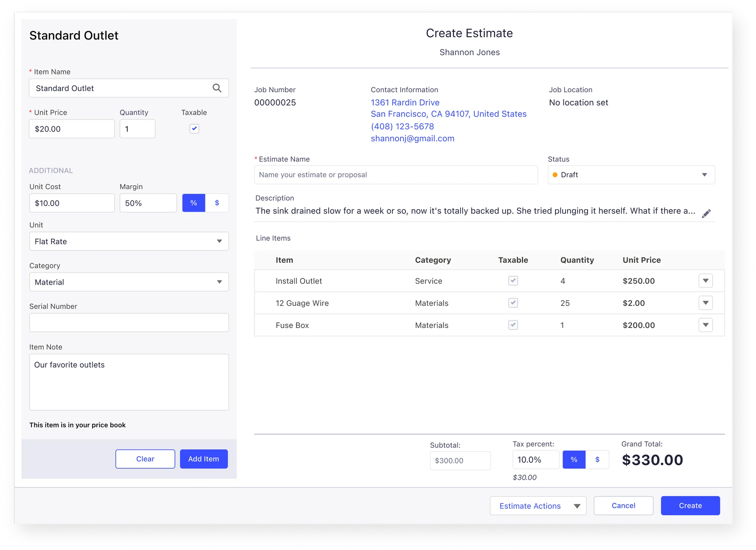Toggle the Taxable checkbox for Standard Outlet

click(194, 129)
